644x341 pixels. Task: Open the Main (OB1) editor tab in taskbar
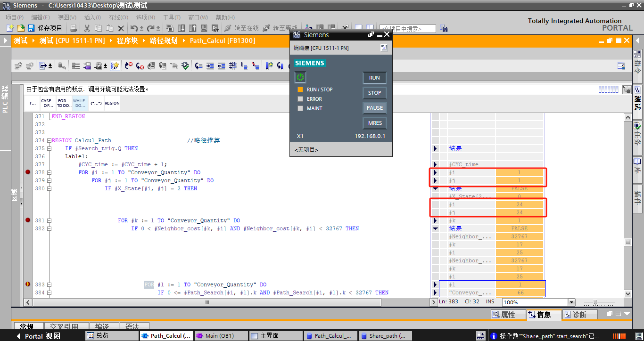pyautogui.click(x=220, y=336)
